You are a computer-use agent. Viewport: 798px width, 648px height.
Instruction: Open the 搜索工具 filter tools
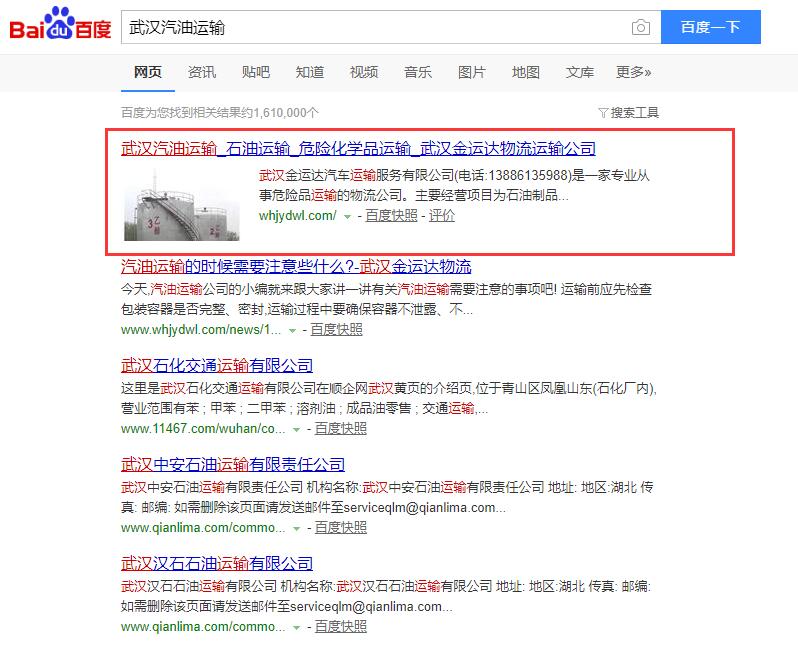point(628,113)
